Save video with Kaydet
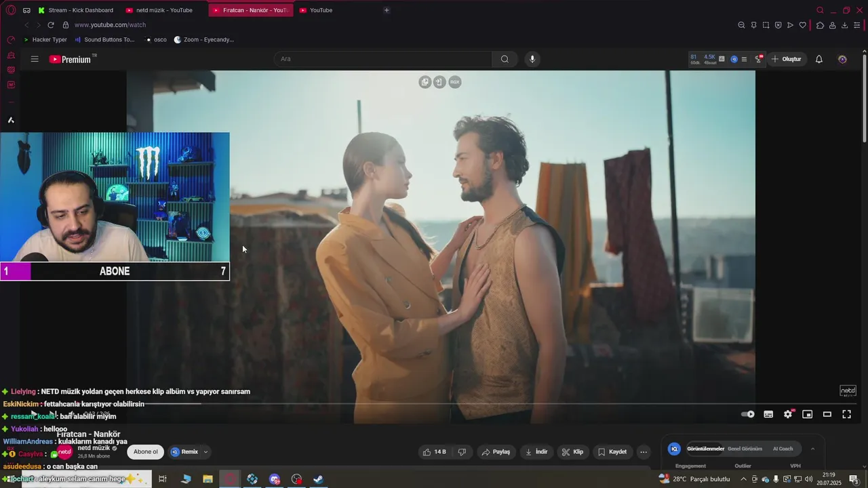 point(612,452)
